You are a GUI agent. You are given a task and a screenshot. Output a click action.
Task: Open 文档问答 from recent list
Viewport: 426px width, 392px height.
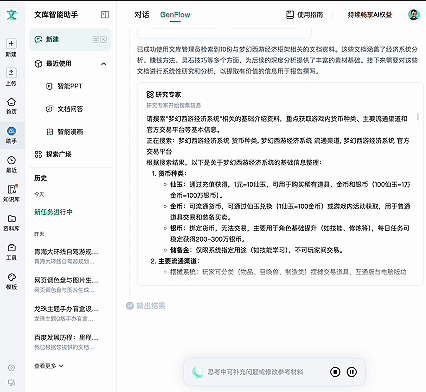70,109
